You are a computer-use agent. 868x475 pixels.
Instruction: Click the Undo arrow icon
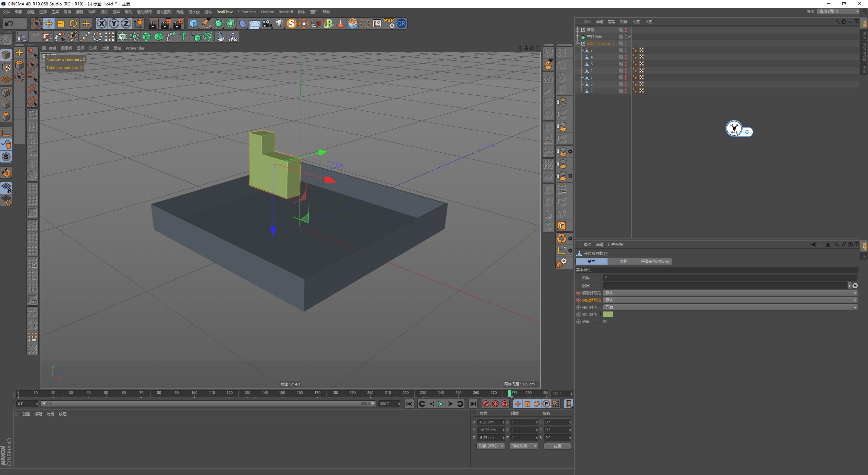[x=9, y=23]
